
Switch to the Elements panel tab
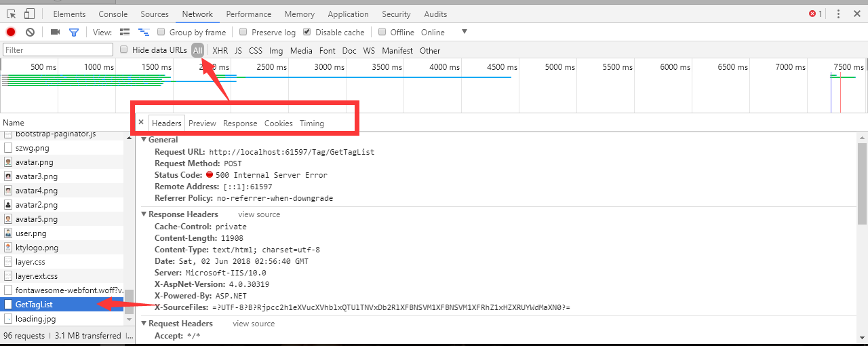pyautogui.click(x=69, y=14)
